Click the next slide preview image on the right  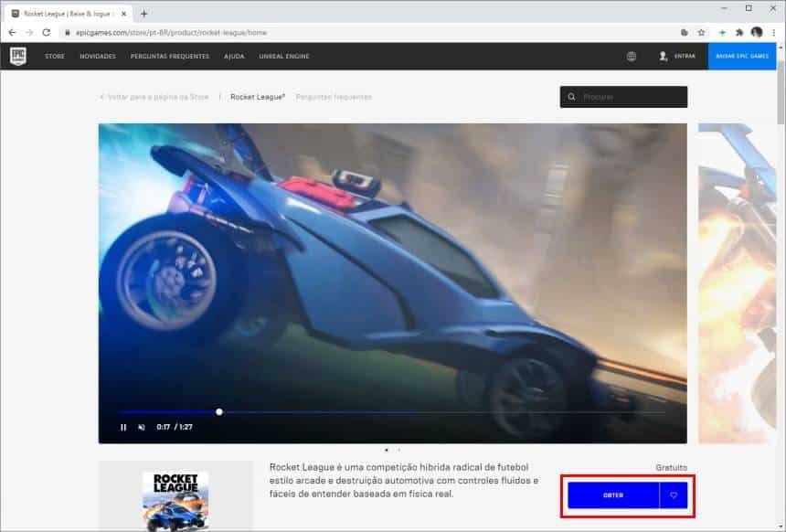pos(737,283)
